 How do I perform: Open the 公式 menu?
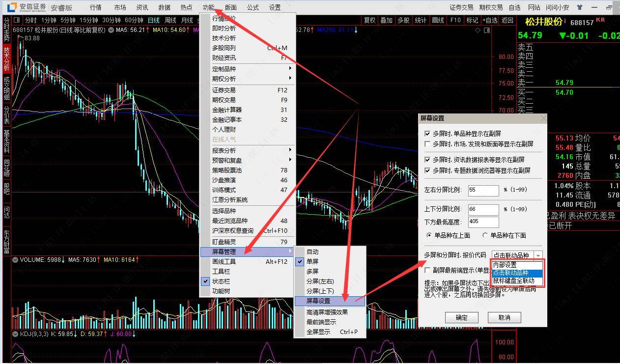click(253, 7)
